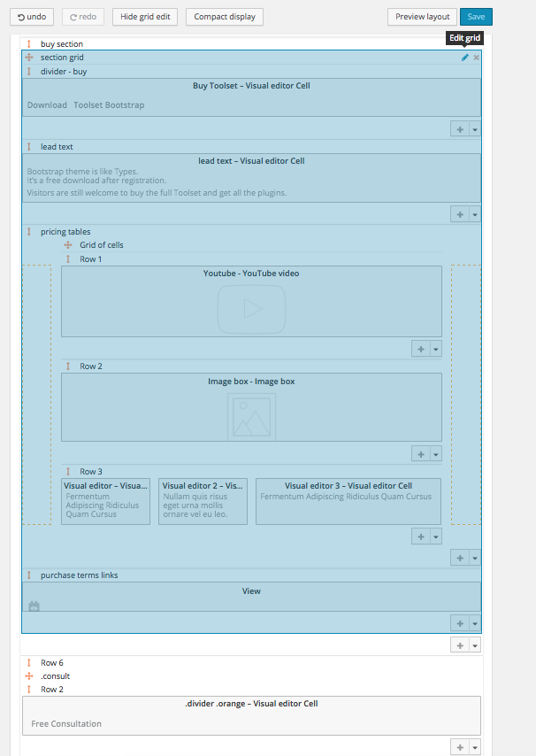Screen dimensions: 536x756
Task: Remove section grid with X icon
Action: [x=476, y=58]
